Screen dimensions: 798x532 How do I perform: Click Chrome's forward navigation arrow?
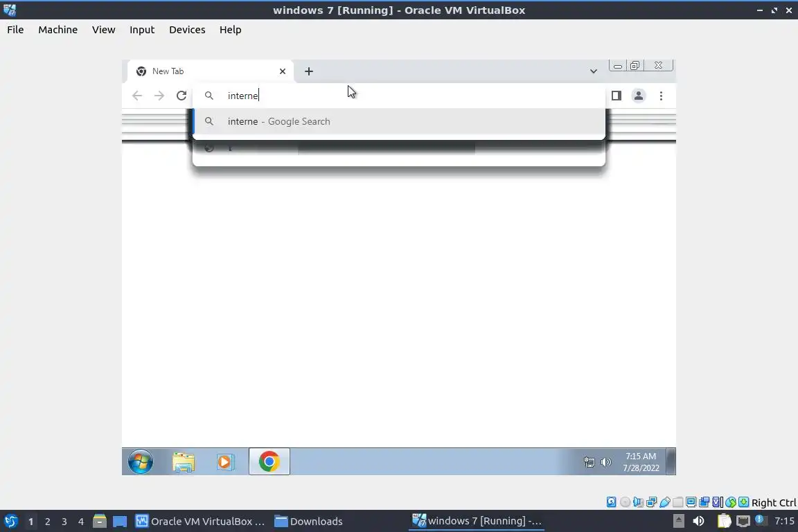coord(159,96)
